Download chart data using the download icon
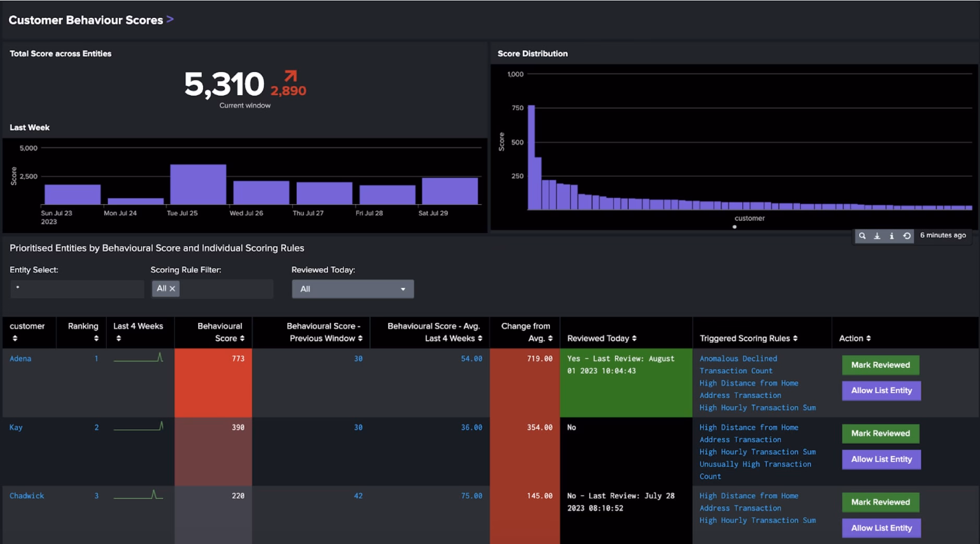Viewport: 980px width, 544px height. tap(877, 236)
